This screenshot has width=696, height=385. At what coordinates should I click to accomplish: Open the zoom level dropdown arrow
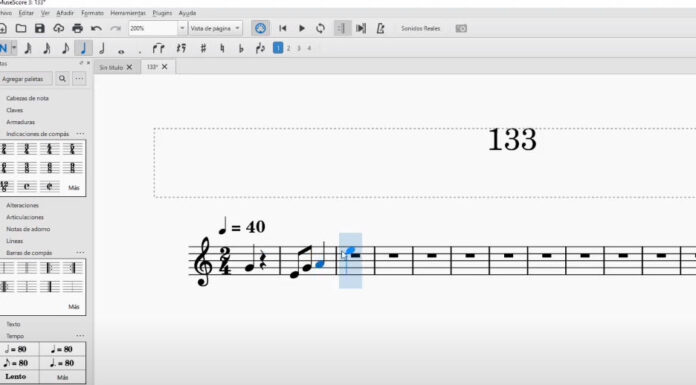point(182,28)
